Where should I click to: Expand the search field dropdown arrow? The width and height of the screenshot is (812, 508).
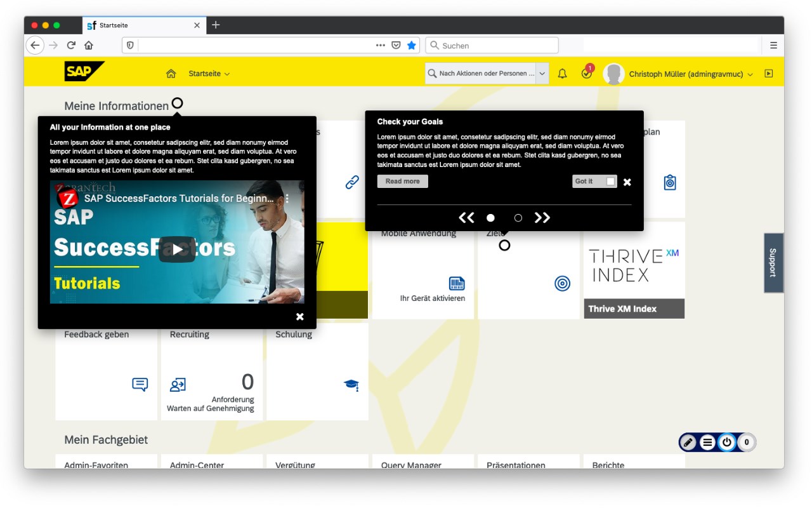[x=542, y=73]
